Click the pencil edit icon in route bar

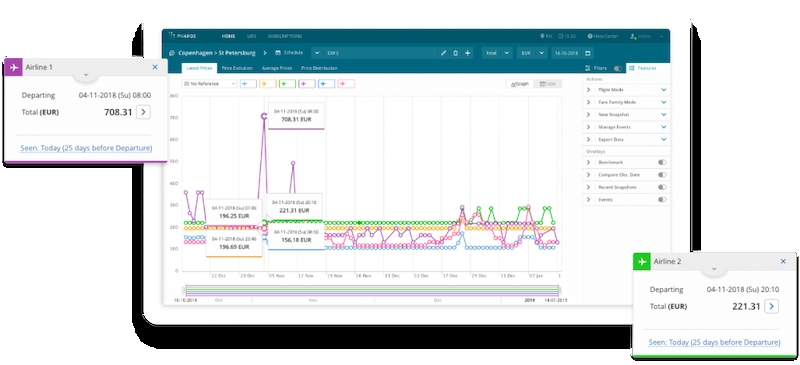coord(443,53)
